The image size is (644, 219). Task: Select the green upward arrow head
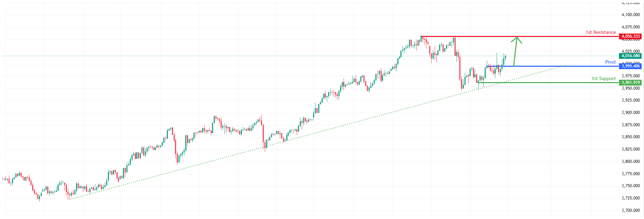pos(517,39)
